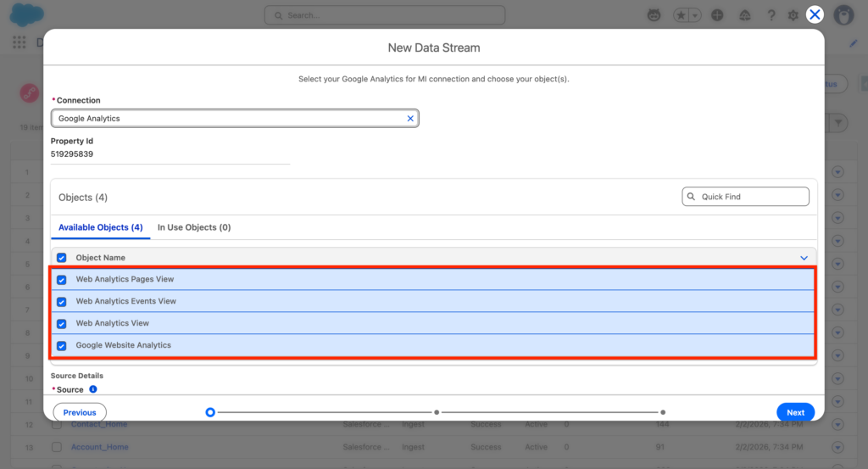Click the favorites star icon

pos(680,15)
